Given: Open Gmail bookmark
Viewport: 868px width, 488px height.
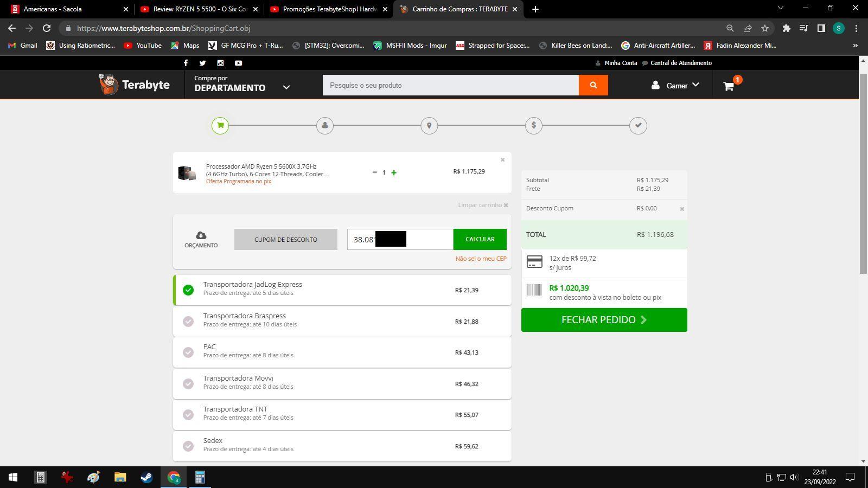Looking at the screenshot, I should [x=22, y=46].
